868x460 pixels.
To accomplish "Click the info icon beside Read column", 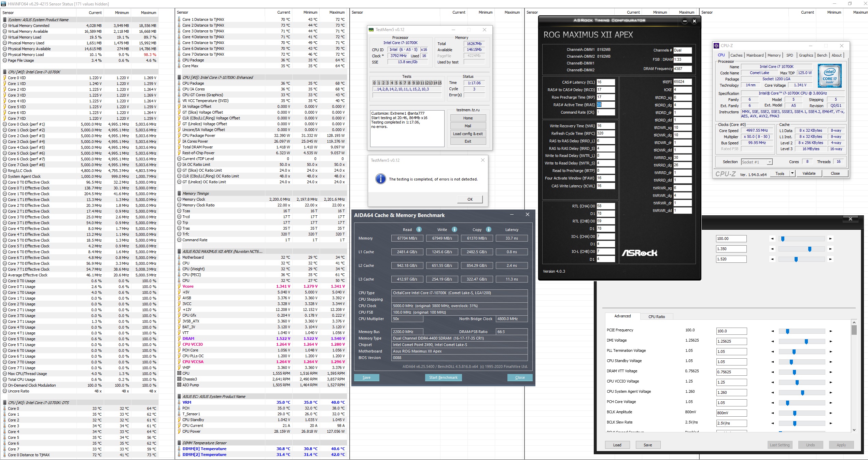I will click(419, 229).
